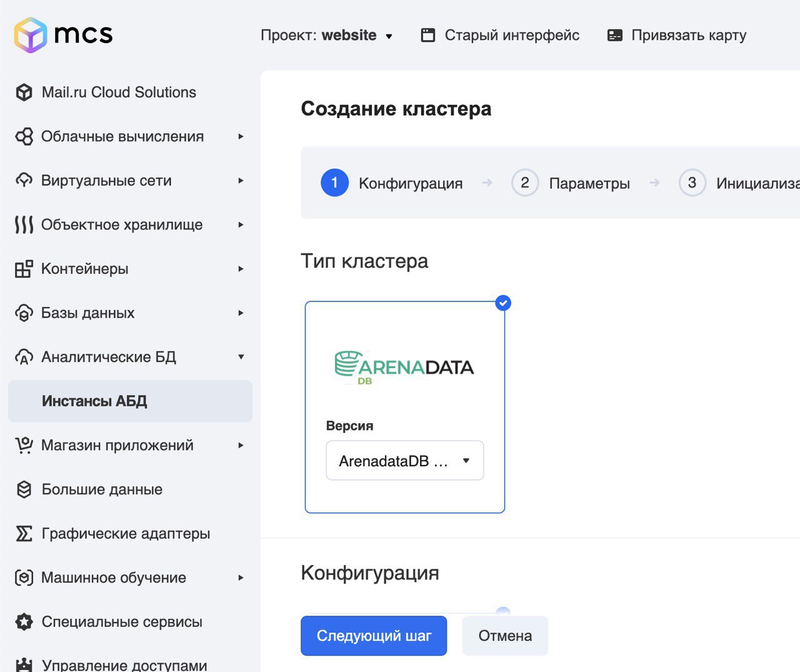The width and height of the screenshot is (800, 672).
Task: Collapse the Аналитические БД section arrow
Action: click(x=241, y=357)
